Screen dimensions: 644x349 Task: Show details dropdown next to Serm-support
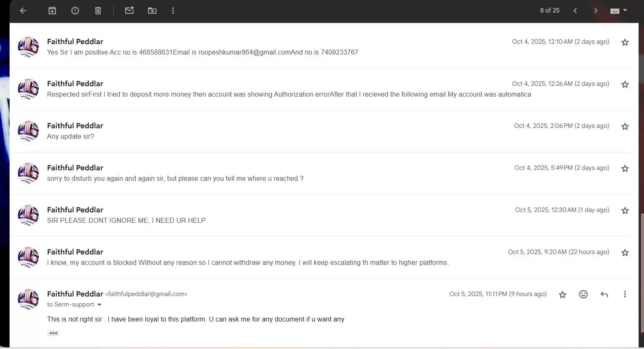[x=99, y=305]
